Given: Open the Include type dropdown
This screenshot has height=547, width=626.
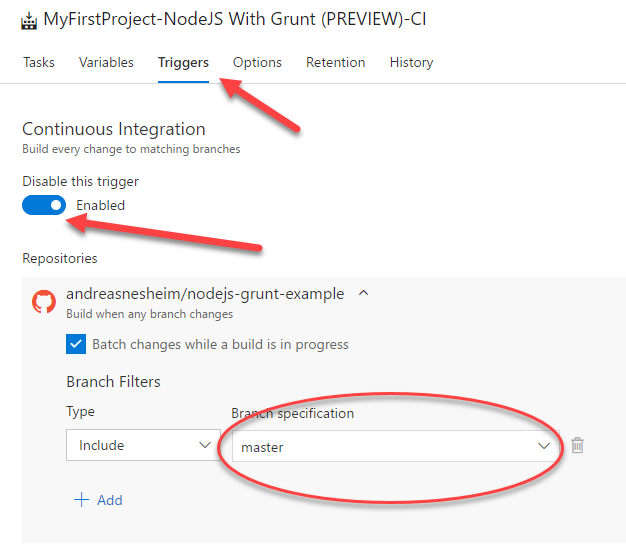Looking at the screenshot, I should (x=143, y=445).
